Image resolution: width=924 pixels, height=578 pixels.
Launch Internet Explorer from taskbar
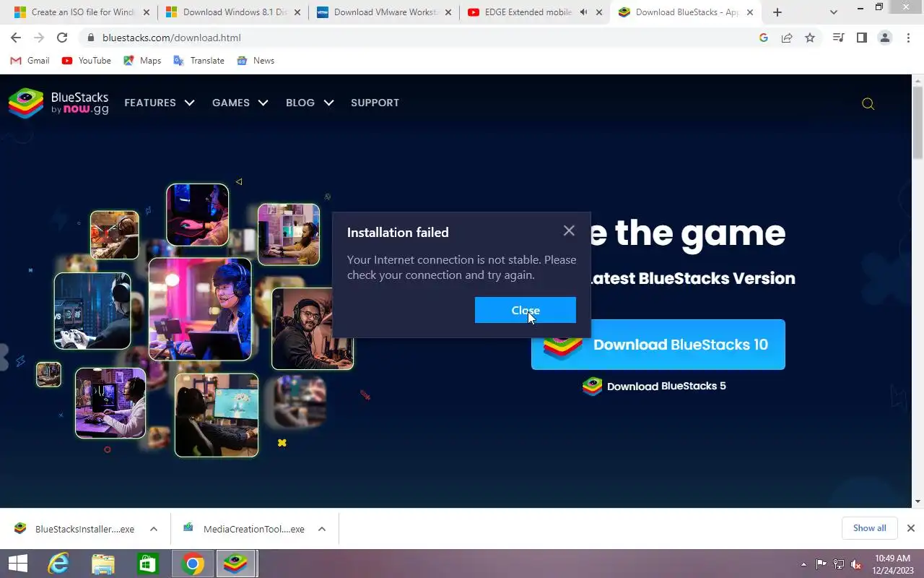58,564
